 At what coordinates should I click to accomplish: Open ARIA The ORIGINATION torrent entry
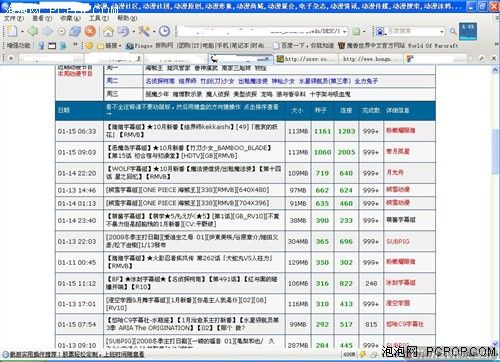tap(193, 324)
